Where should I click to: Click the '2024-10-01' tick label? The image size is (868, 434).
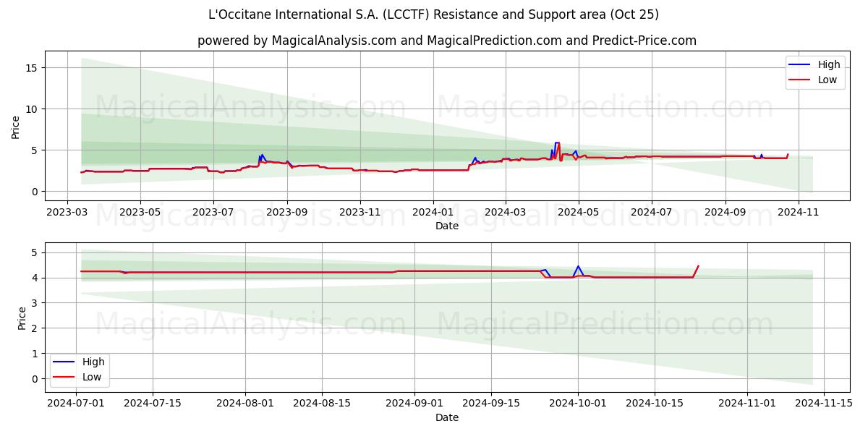[578, 404]
